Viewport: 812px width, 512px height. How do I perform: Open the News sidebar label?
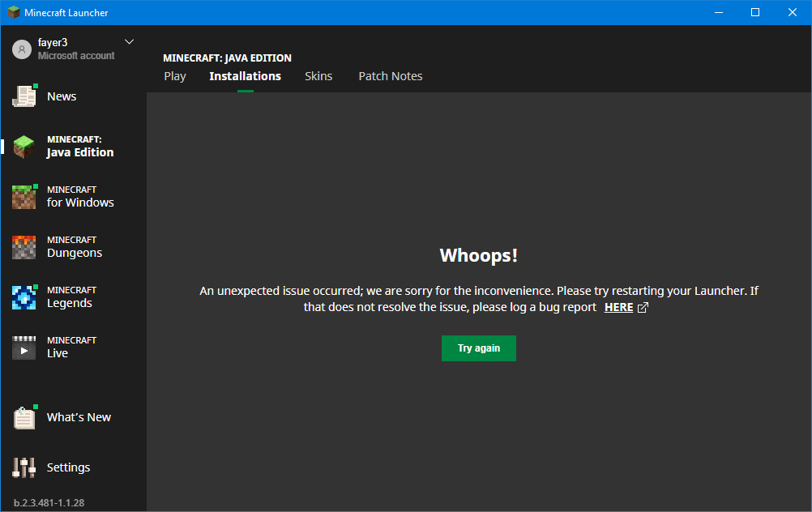(62, 96)
